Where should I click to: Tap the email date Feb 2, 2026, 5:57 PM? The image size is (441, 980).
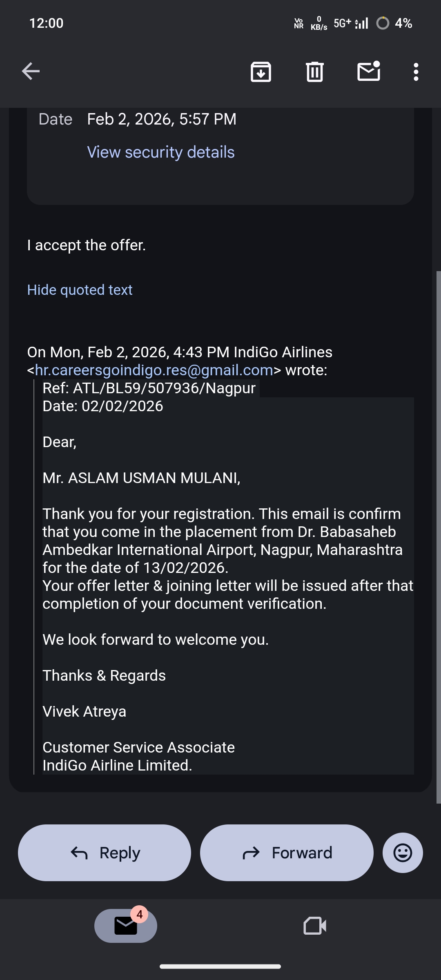[x=162, y=119]
